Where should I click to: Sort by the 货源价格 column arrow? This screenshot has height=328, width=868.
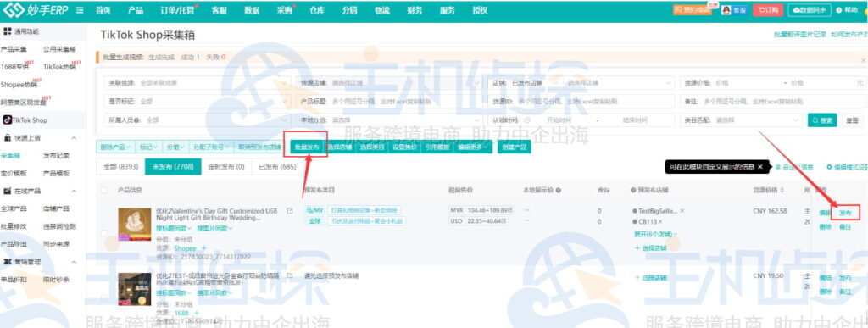[x=782, y=190]
